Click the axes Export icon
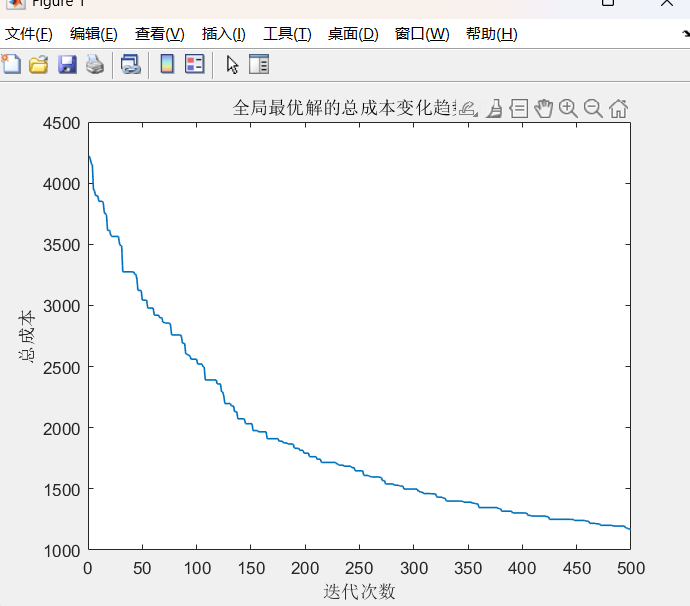The image size is (690, 606). (468, 108)
